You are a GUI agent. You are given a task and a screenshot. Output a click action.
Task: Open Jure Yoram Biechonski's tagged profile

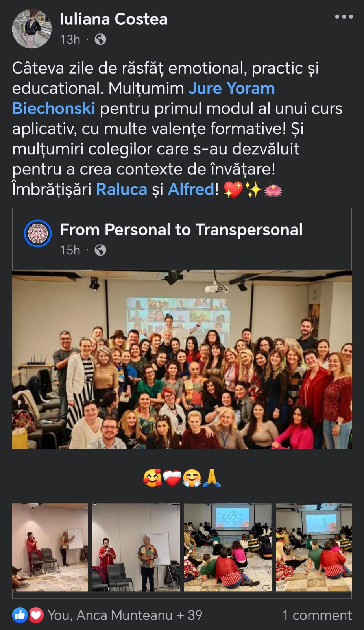click(x=144, y=98)
